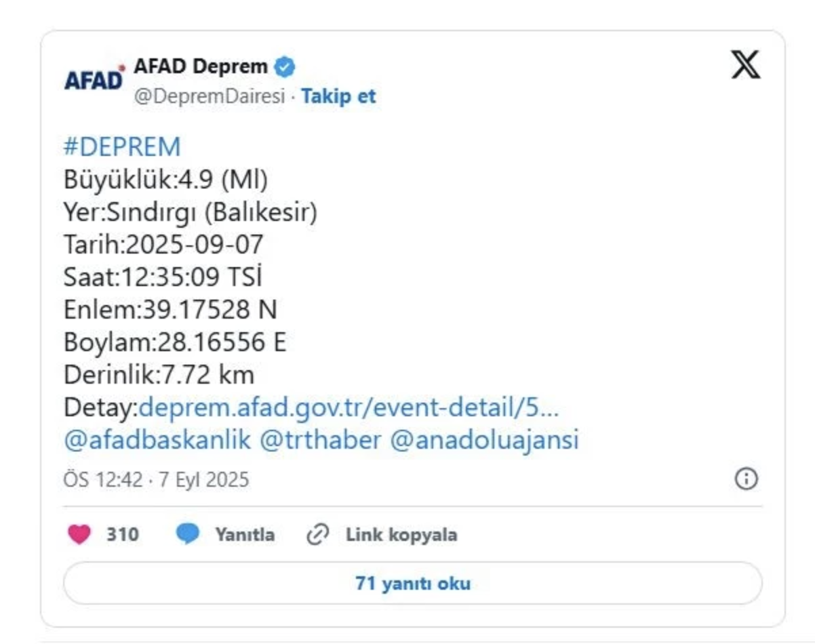
Task: Click the chain link copy icon
Action: [x=317, y=535]
